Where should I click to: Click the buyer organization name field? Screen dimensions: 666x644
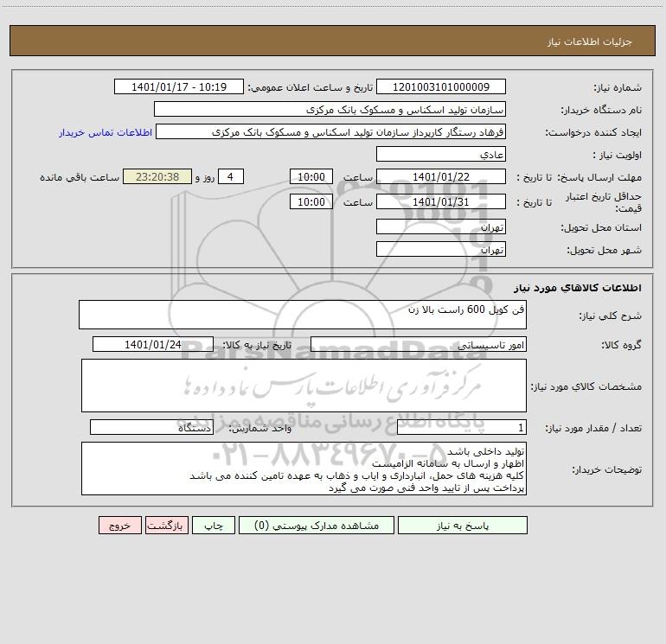(x=330, y=109)
